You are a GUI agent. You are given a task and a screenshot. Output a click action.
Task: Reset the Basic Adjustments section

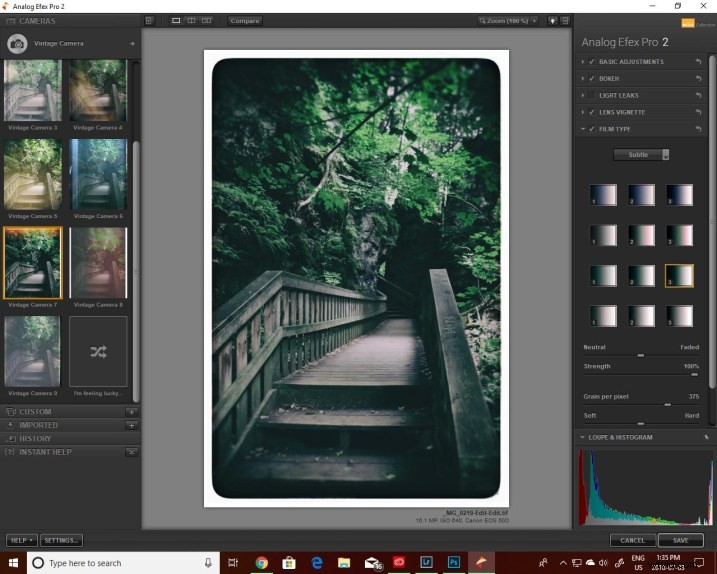(698, 61)
